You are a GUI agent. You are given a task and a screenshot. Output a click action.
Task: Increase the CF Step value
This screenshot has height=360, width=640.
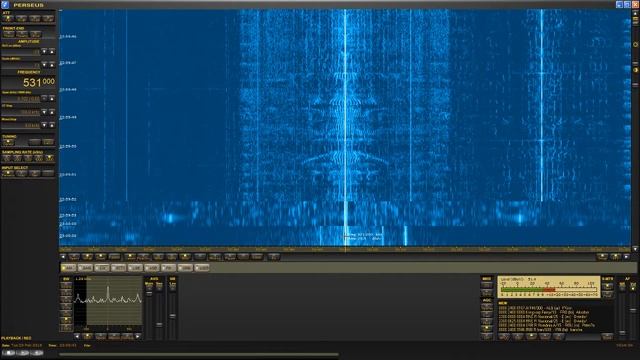[x=51, y=111]
